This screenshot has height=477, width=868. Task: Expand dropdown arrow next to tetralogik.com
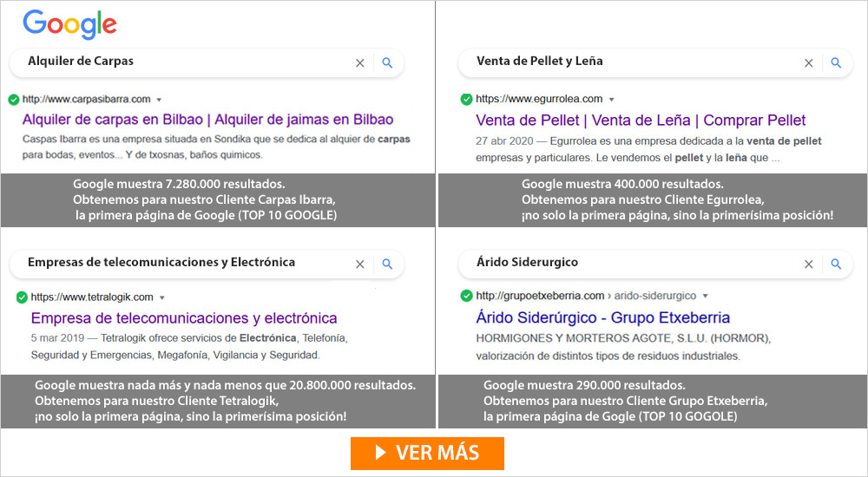tap(162, 297)
